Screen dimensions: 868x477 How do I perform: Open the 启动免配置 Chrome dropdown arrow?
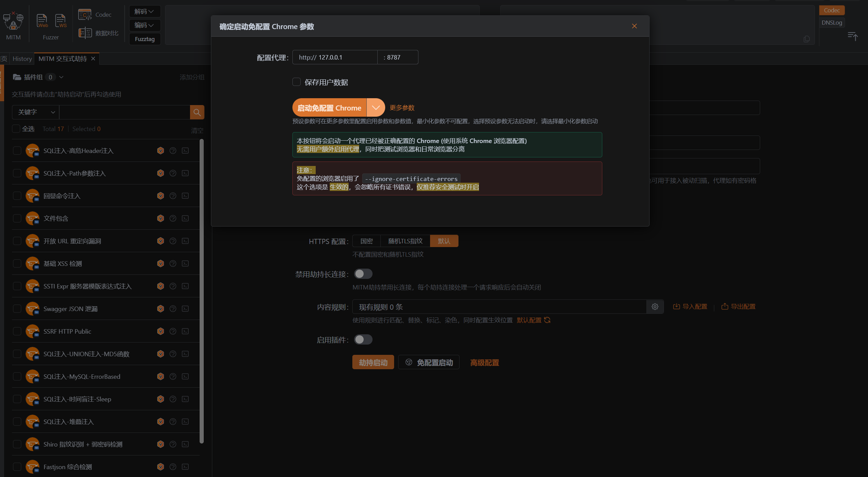coord(376,108)
